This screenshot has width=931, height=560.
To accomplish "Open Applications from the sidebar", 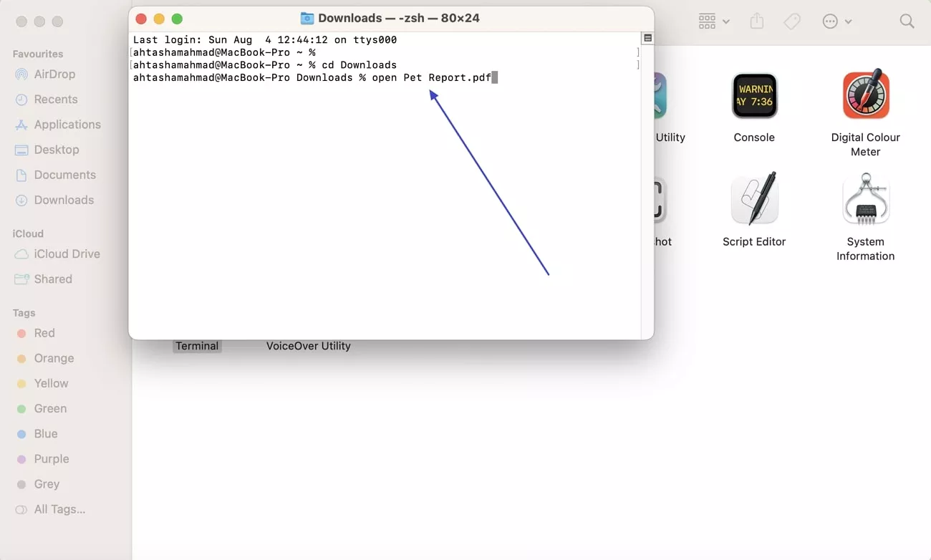I will (x=67, y=125).
